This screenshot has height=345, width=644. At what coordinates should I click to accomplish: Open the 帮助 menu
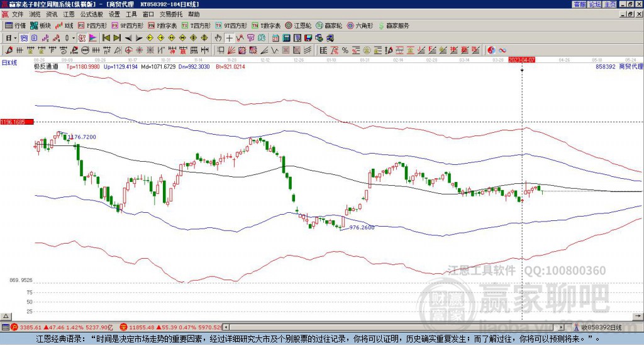pos(194,14)
